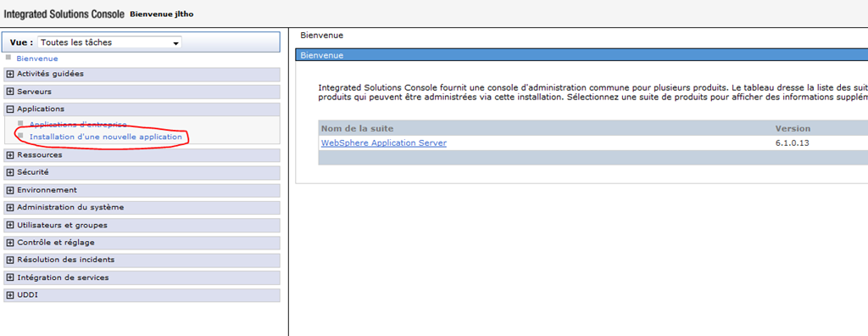
Task: Expand the Environnement section plus icon
Action: pos(9,190)
